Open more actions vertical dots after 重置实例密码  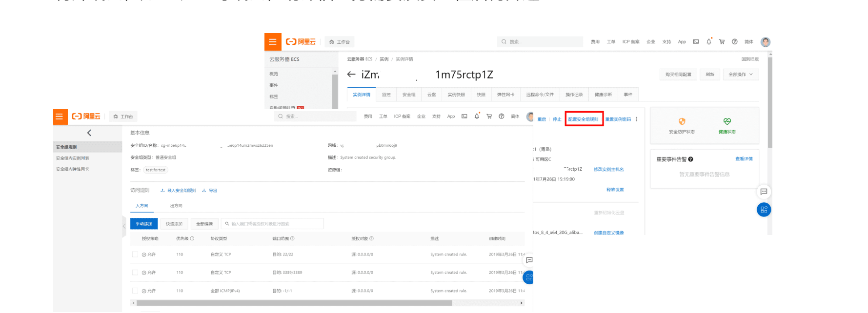pos(636,119)
